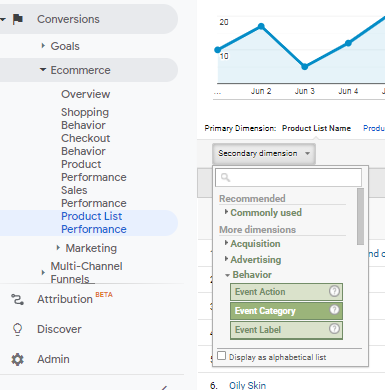Image resolution: width=385 pixels, height=390 pixels.
Task: Click the Jun 3 chart data point
Action: point(305,67)
